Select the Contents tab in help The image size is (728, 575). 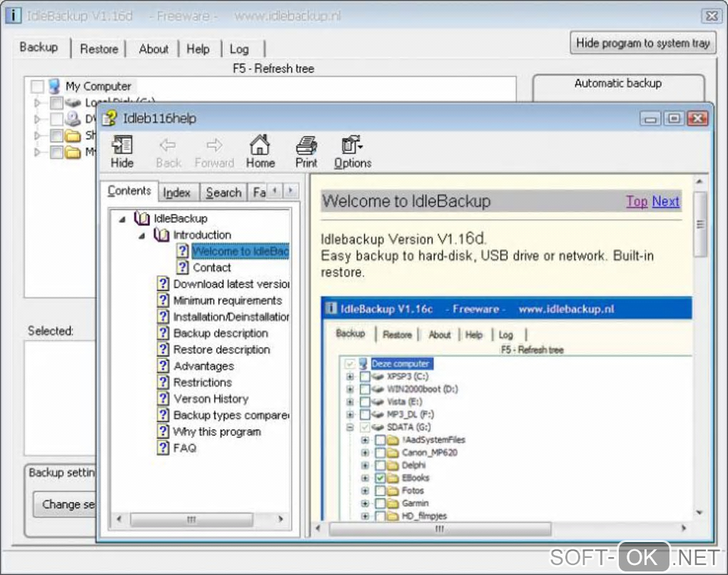click(x=129, y=190)
